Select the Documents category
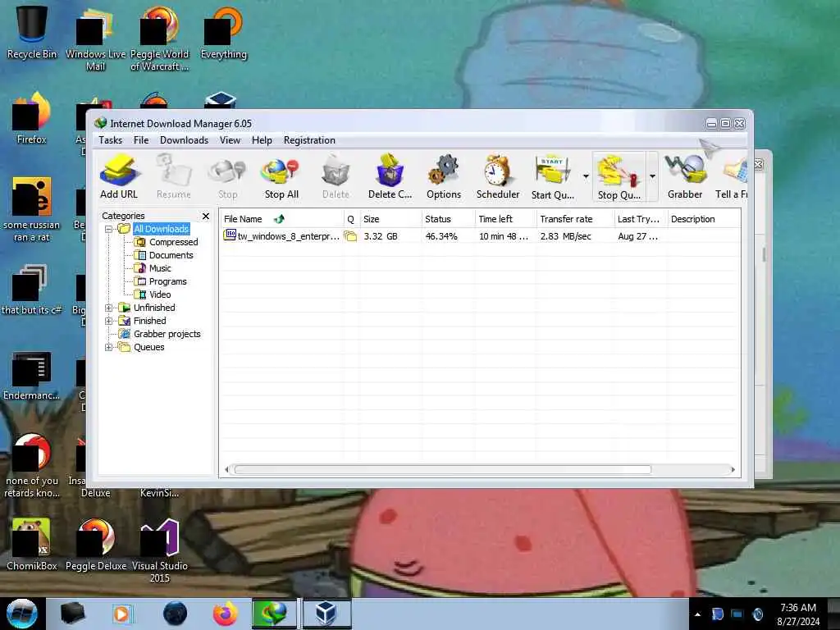Viewport: 840px width, 630px height. pyautogui.click(x=171, y=256)
